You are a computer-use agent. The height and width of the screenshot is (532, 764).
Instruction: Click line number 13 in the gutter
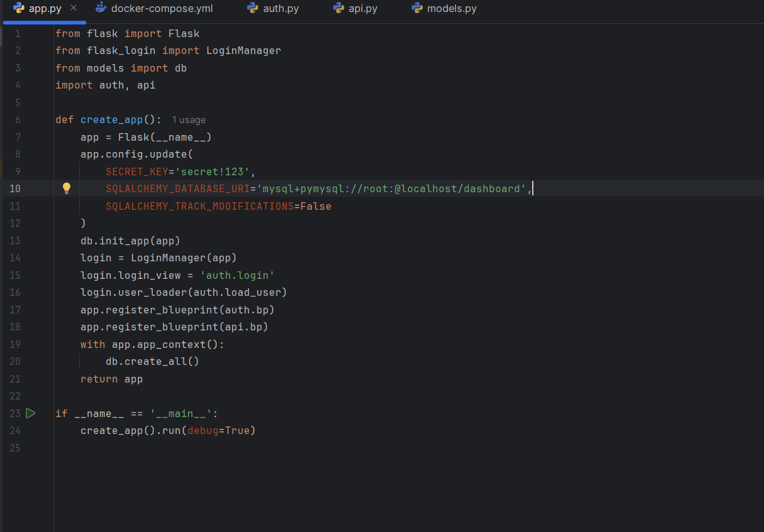click(x=15, y=241)
